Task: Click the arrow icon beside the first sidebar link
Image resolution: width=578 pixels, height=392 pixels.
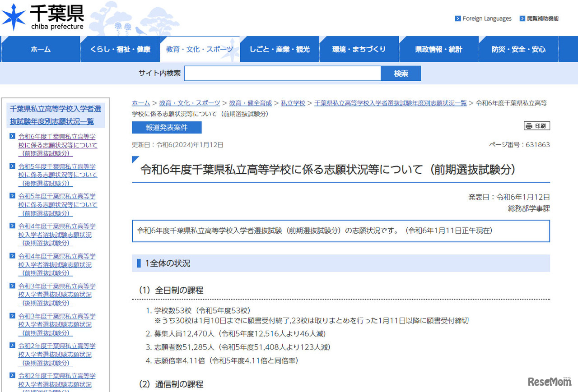Action: pyautogui.click(x=13, y=136)
